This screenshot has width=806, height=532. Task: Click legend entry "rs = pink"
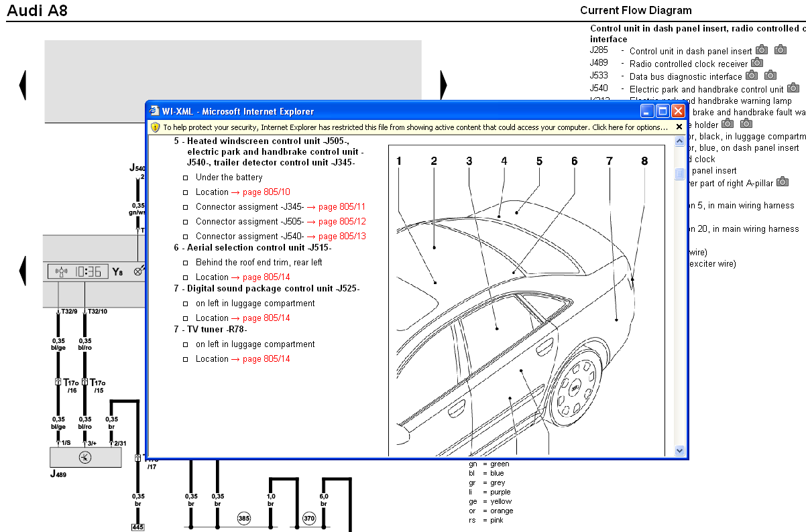point(486,520)
